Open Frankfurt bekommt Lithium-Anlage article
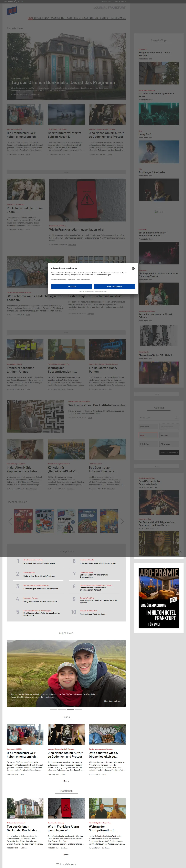 click(20, 370)
